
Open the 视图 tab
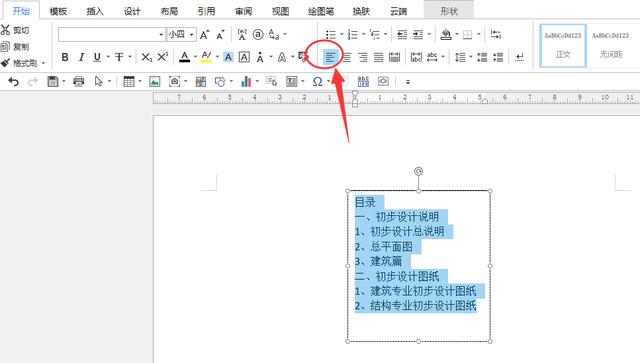point(281,11)
